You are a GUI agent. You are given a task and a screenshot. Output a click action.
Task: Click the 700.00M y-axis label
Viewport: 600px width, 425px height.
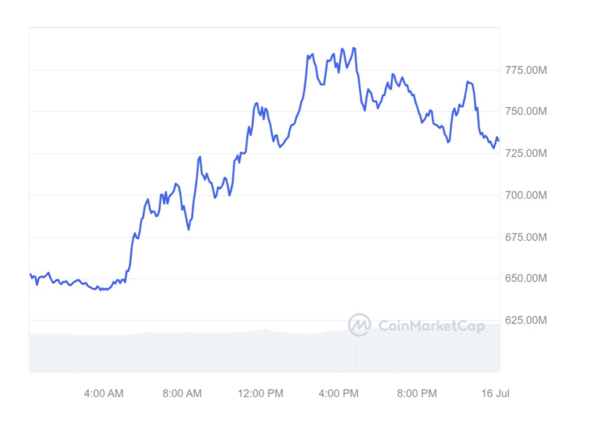(526, 195)
